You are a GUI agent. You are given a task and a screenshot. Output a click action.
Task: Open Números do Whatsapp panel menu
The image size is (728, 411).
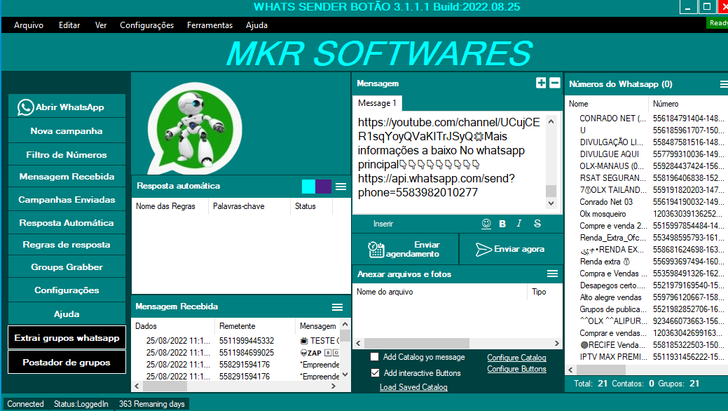tap(724, 84)
